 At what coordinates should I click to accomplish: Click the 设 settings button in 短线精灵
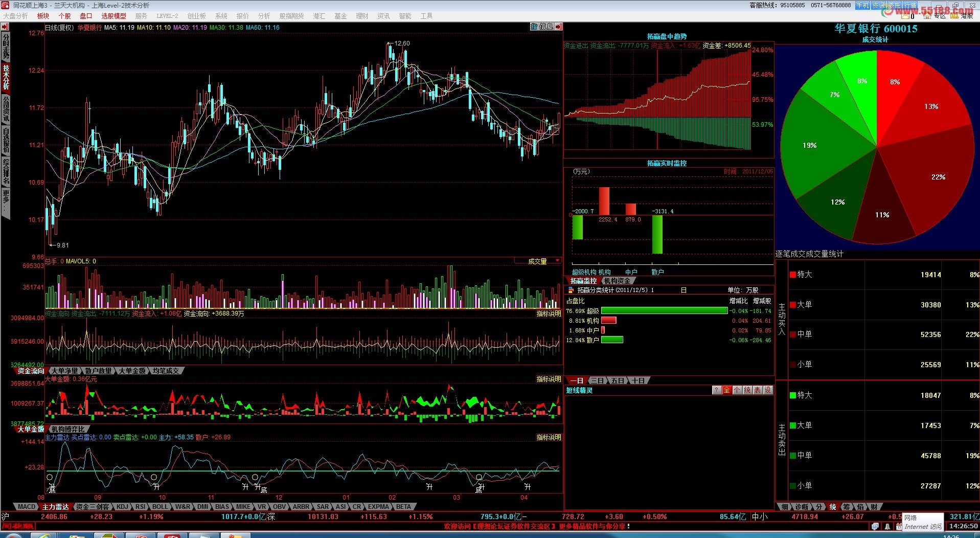tap(768, 390)
